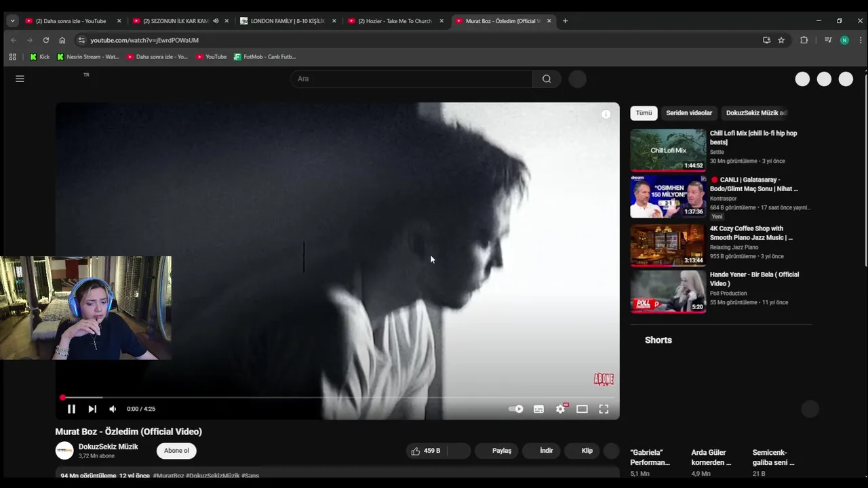Viewport: 868px width, 488px height.
Task: Open the media control icon in toolbar
Action: point(828,40)
